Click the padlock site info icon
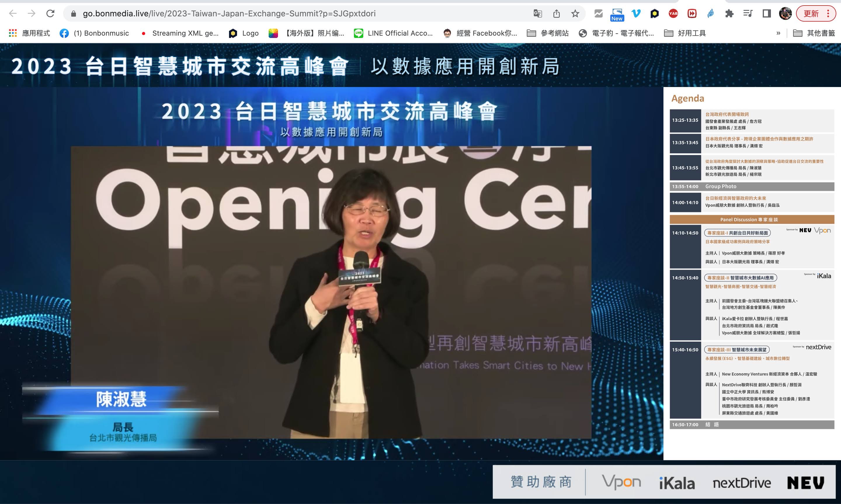Image resolution: width=841 pixels, height=504 pixels. coord(73,14)
